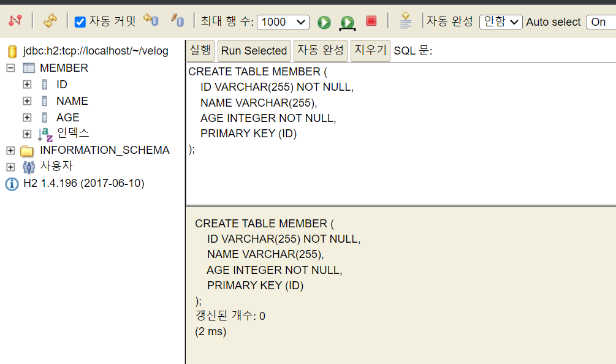Select the MEMBER table name
Screen dimensions: 616x364
click(64, 68)
